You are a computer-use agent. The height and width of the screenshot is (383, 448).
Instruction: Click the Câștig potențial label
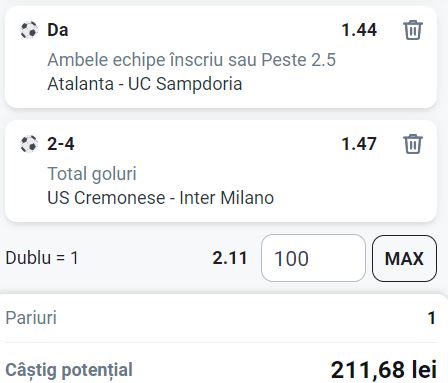(69, 370)
